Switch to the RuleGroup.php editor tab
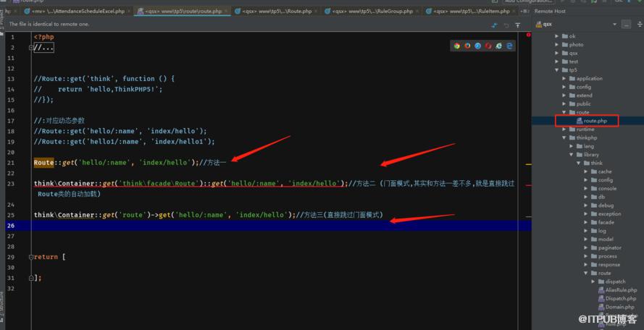The image size is (644, 330). pyautogui.click(x=372, y=12)
